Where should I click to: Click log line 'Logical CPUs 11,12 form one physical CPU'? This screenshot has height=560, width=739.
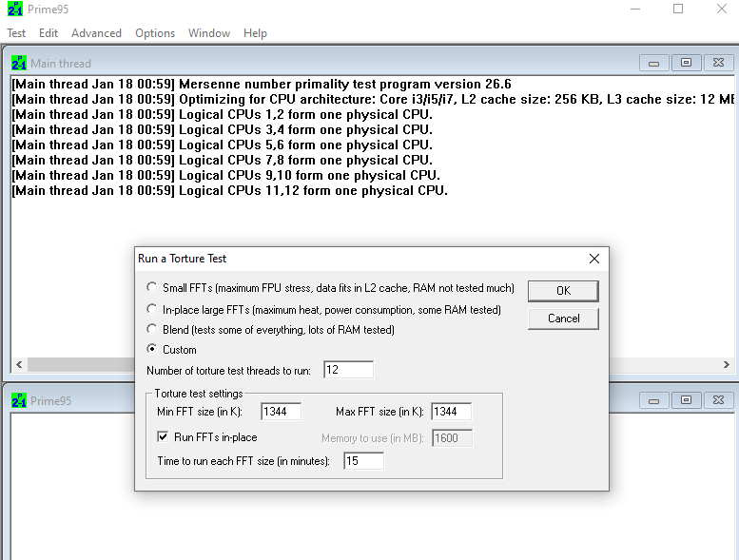click(x=229, y=190)
